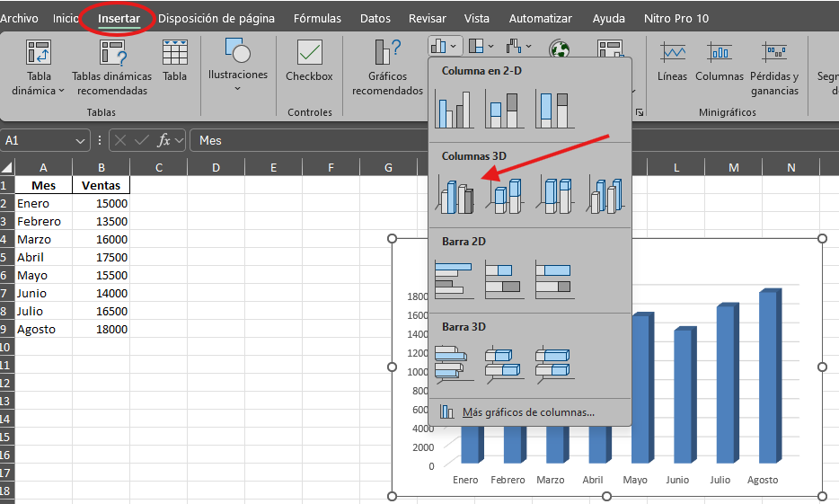The height and width of the screenshot is (504, 839).
Task: Open the Revisar tab
Action: click(427, 18)
